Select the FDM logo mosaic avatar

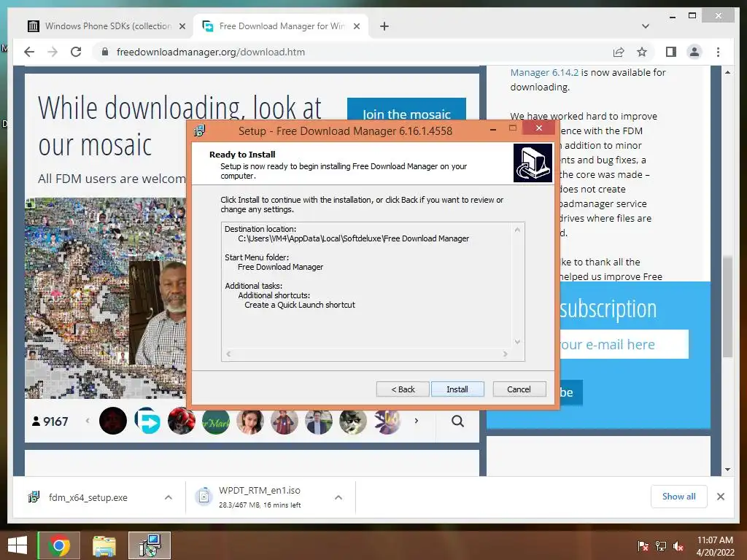click(147, 421)
